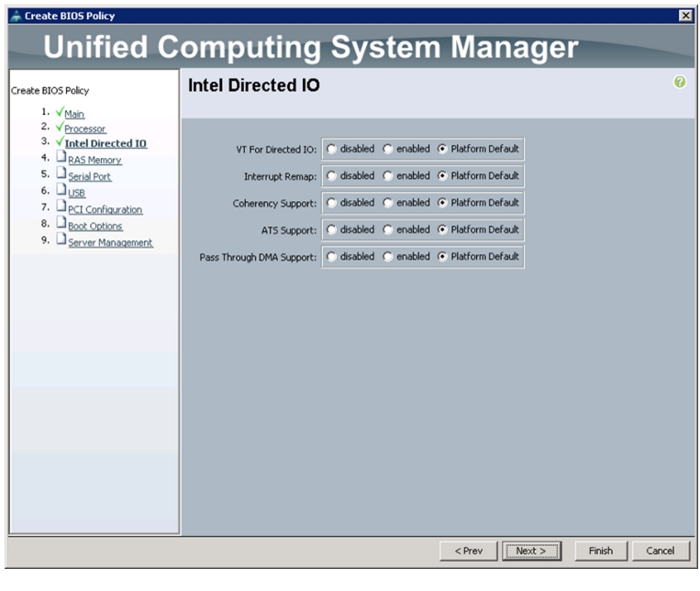Set Pass Through DMA Support to enabled
This screenshot has width=700, height=591.
387,256
